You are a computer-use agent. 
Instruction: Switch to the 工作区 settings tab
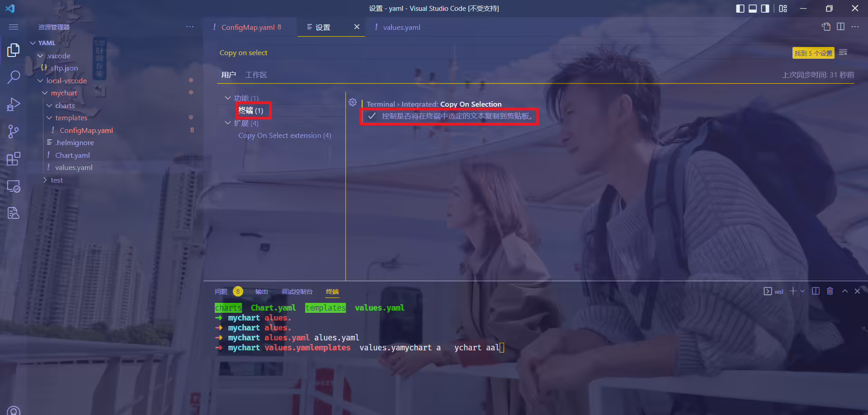pyautogui.click(x=256, y=75)
